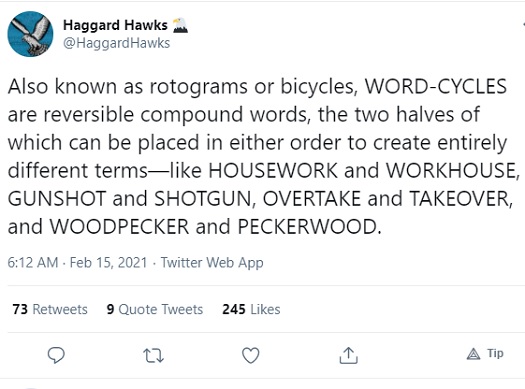Click the word HOUSEWORK in the tweet

click(x=273, y=170)
